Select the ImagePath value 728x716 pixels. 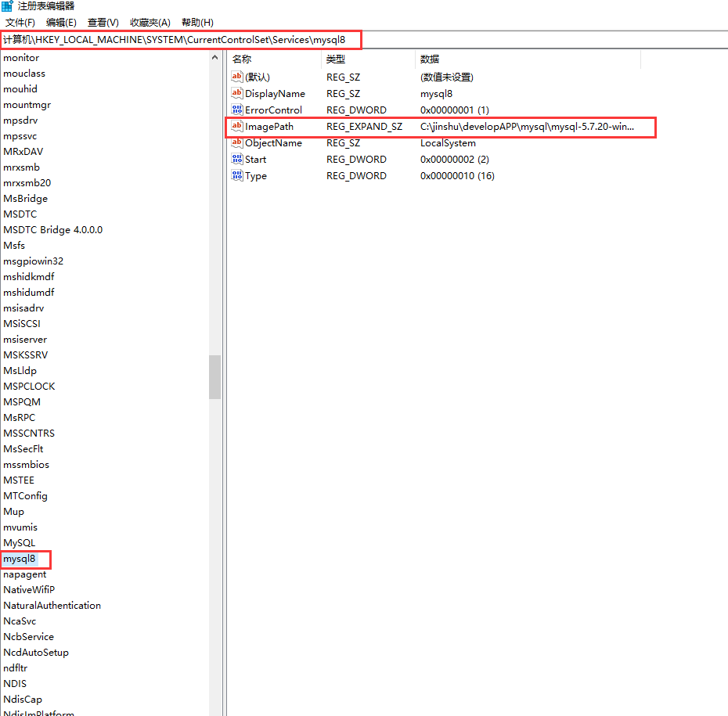[268, 127]
